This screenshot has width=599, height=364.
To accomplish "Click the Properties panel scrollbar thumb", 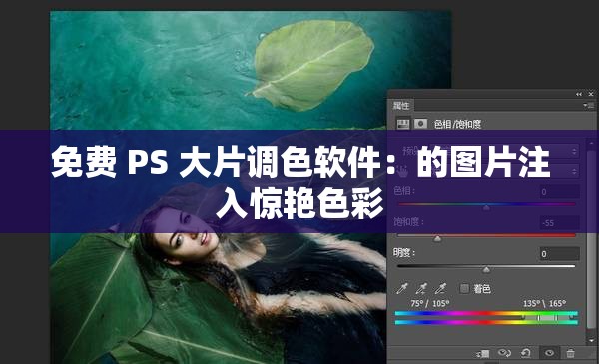I will click(x=591, y=239).
